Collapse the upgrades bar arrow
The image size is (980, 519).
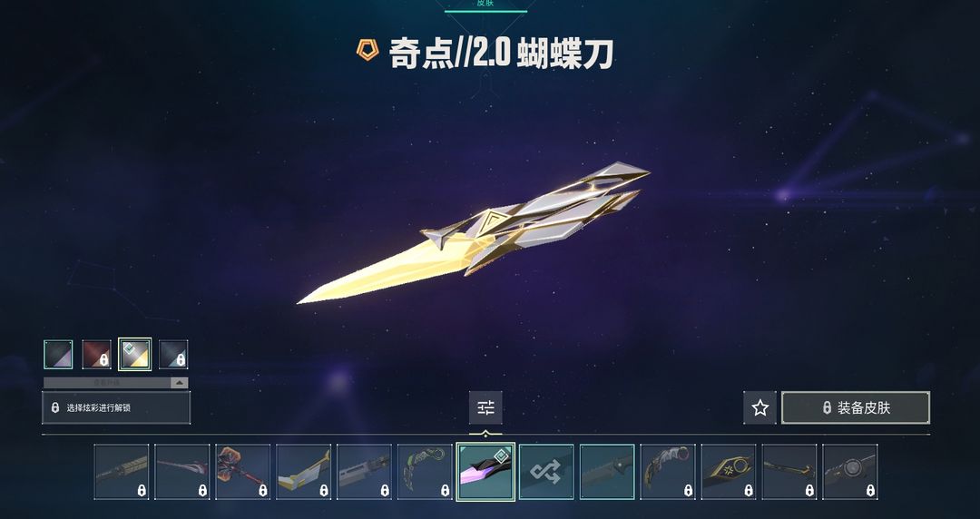click(180, 383)
